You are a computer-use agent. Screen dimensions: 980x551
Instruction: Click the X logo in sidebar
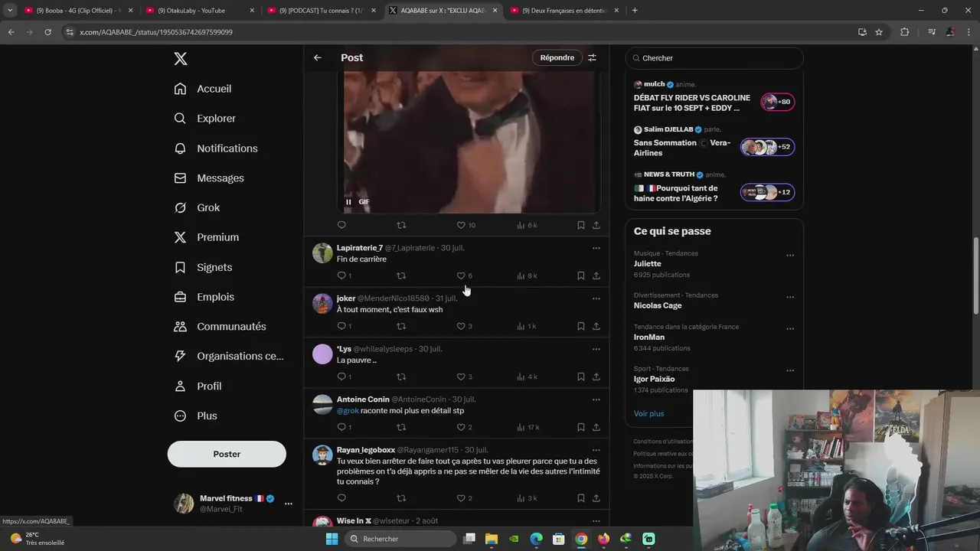tap(180, 59)
